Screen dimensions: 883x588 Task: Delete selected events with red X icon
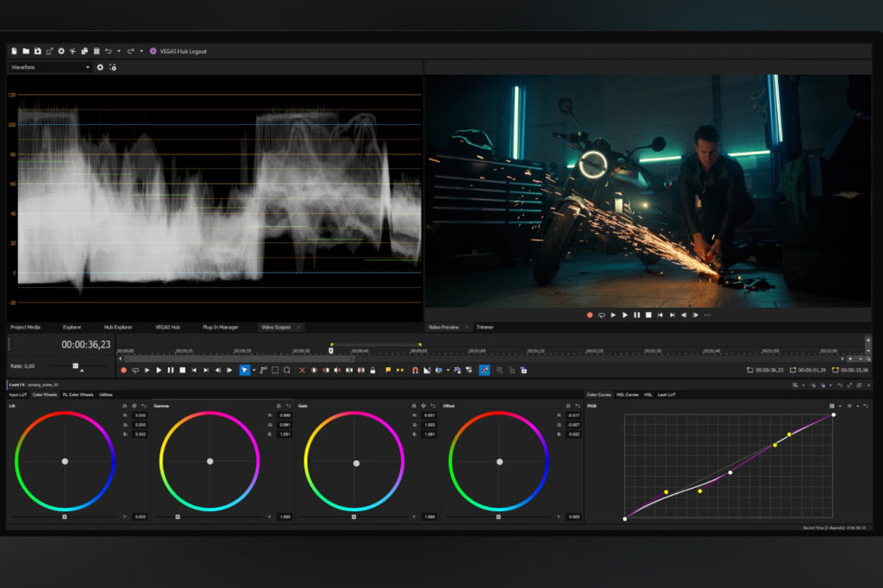point(303,370)
